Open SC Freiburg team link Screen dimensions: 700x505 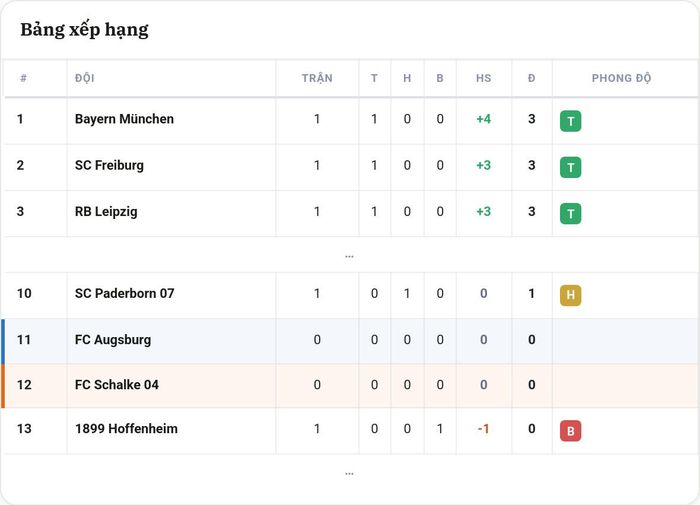pos(109,166)
